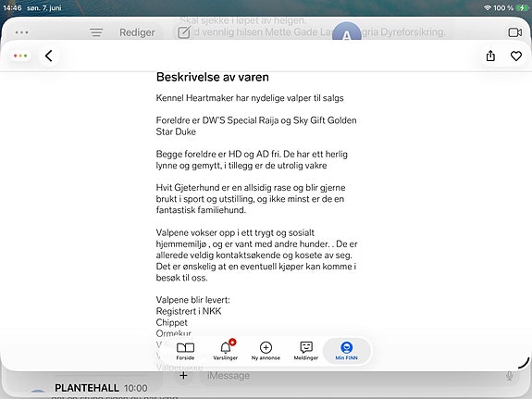The width and height of the screenshot is (532, 399).
Task: Create new ad with Ny annonse
Action: tap(266, 351)
